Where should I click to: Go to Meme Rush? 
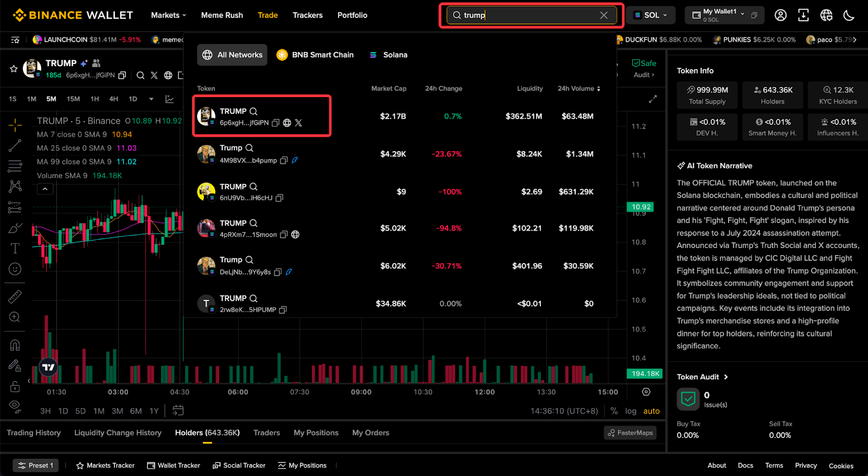(222, 15)
